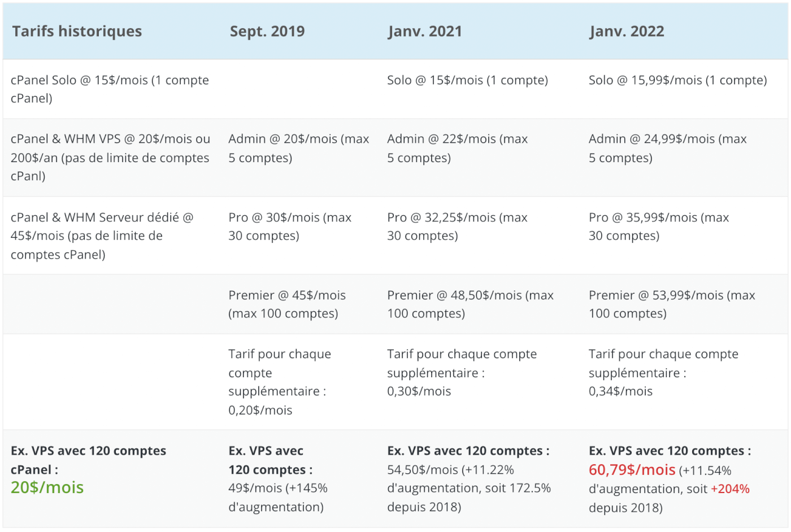Select the "Pro @ 32,25$/mois" cell
Viewport: 791px width, 532px height.
coord(457,226)
